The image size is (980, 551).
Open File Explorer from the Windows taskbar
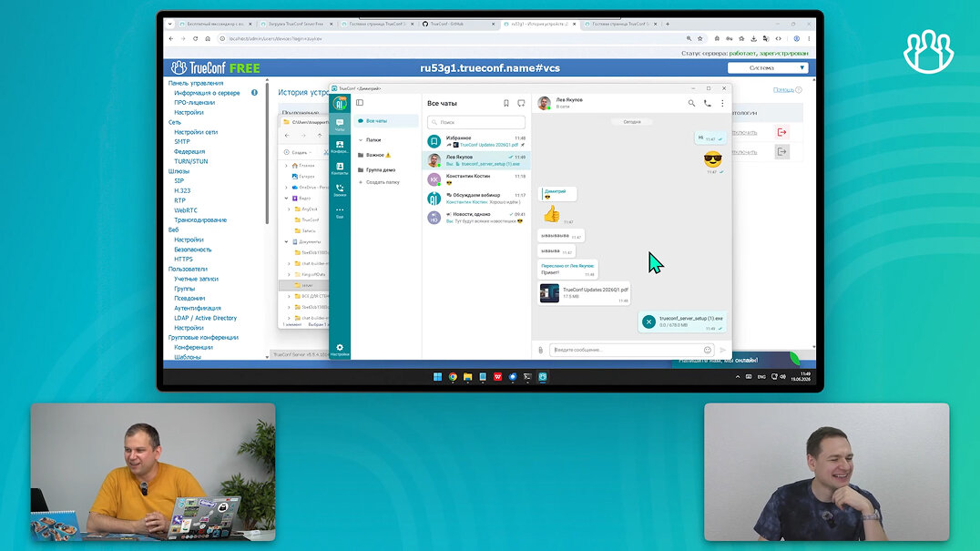coord(467,377)
